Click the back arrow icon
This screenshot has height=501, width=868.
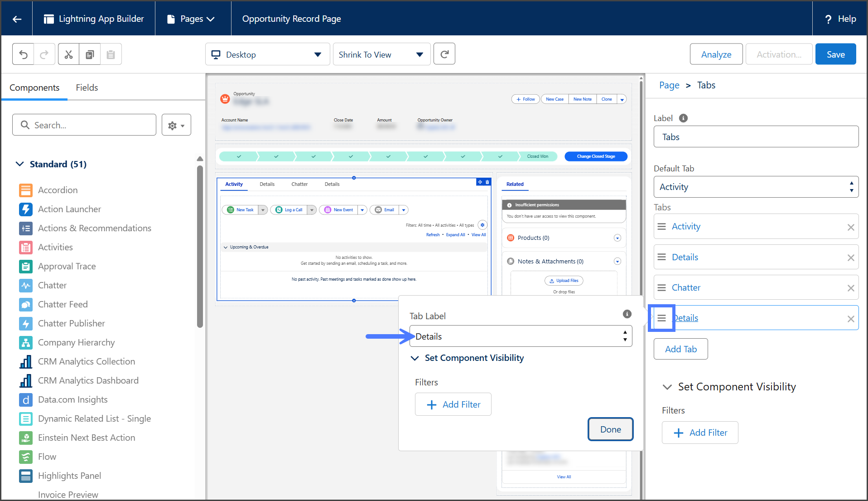pos(17,19)
